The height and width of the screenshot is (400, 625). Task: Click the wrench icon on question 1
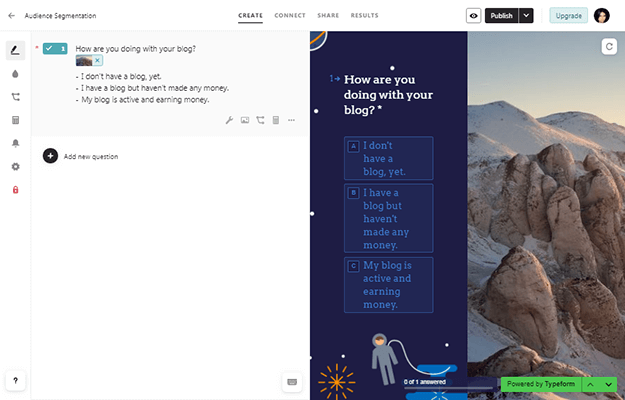pos(229,120)
